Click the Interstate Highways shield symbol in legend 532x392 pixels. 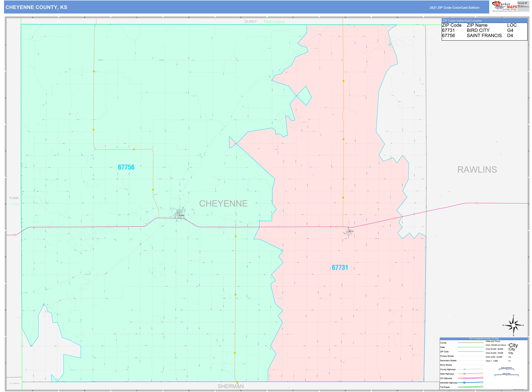pyautogui.click(x=465, y=383)
